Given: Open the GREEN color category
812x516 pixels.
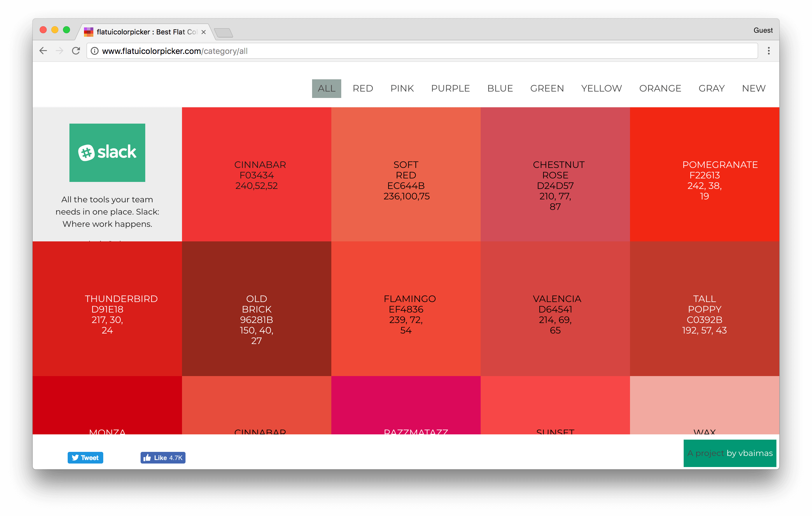Looking at the screenshot, I should point(547,88).
